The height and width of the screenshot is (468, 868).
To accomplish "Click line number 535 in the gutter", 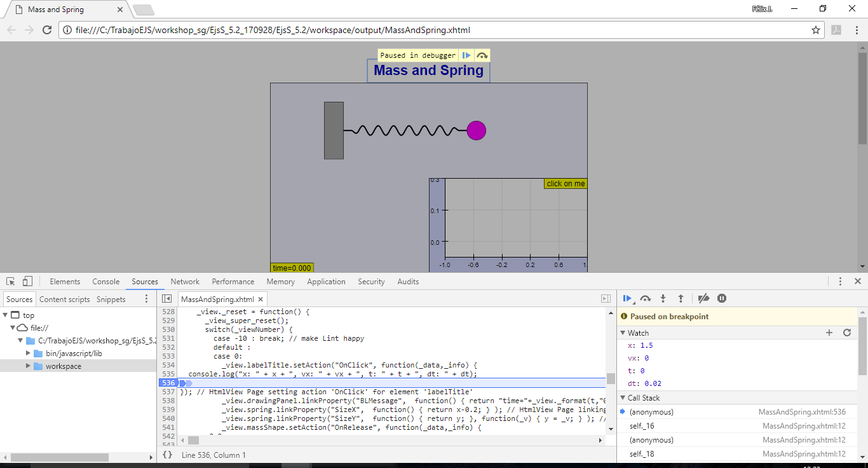I will (x=168, y=375).
